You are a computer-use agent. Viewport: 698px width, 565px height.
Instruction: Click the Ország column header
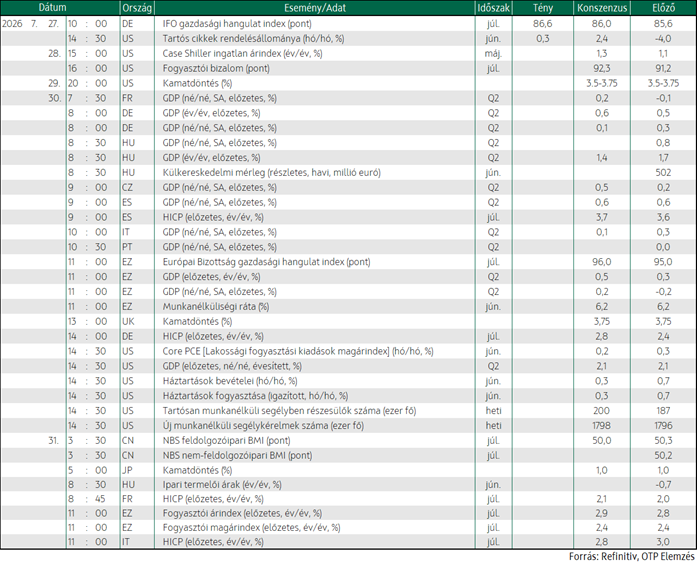coord(137,8)
